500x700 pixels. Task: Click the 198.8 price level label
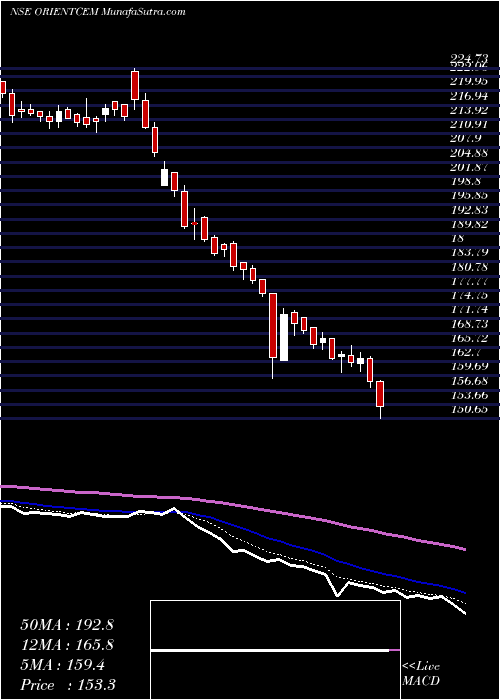point(465,181)
